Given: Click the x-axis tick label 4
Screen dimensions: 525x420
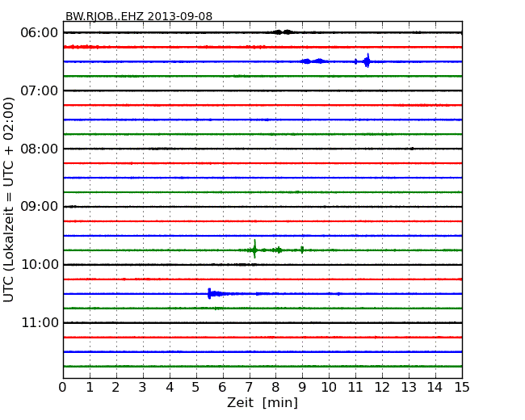Looking at the screenshot, I should tap(170, 388).
